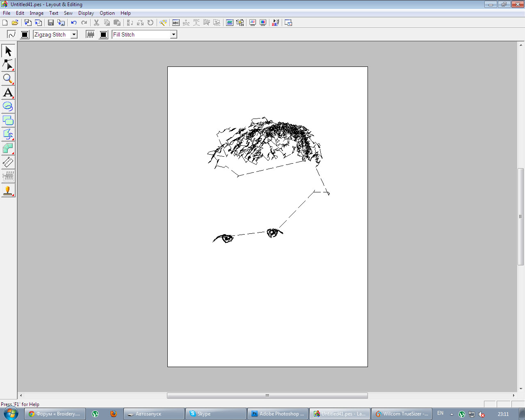Show hidden system tray icons

pos(452,414)
